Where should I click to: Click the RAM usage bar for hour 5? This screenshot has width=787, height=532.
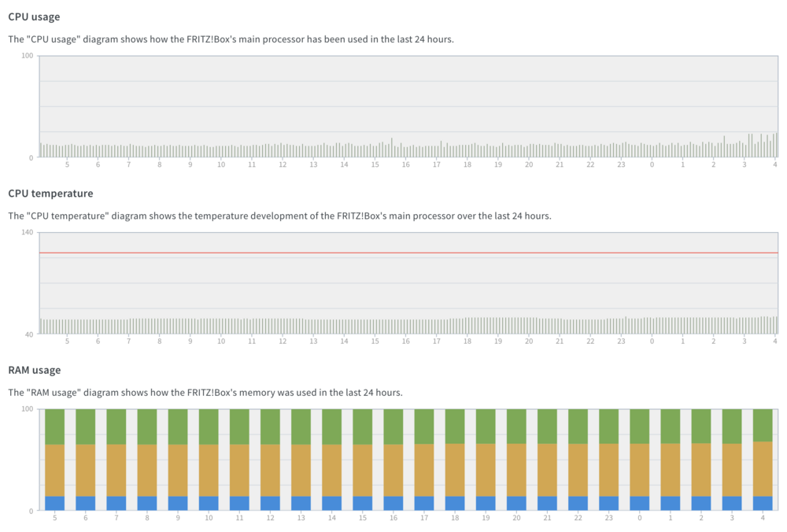[55, 460]
